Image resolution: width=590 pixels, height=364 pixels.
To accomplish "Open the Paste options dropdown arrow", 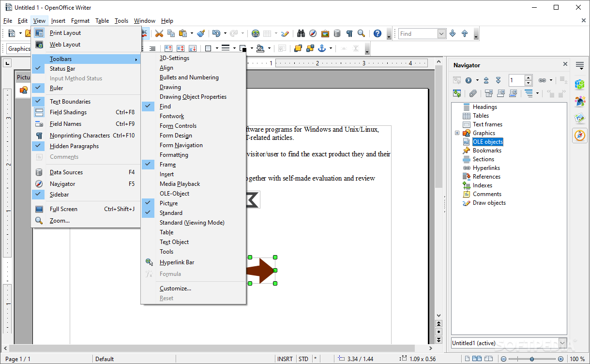I will tap(192, 33).
